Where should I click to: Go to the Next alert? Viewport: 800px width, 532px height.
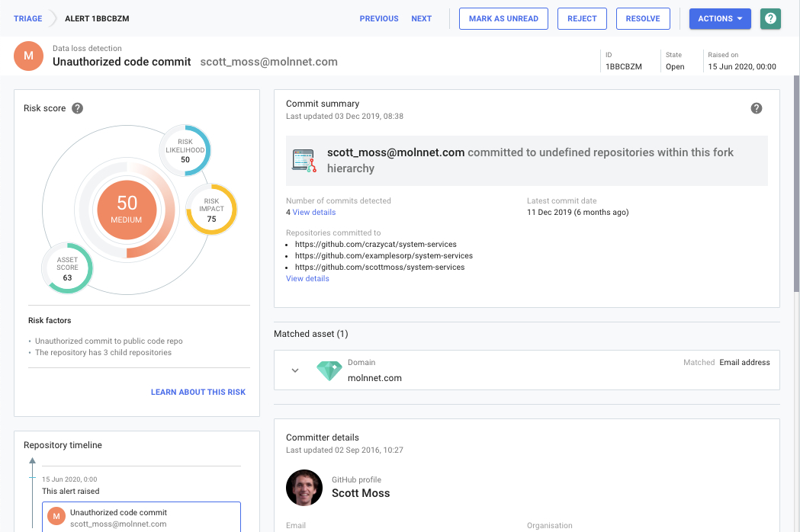[x=422, y=19]
